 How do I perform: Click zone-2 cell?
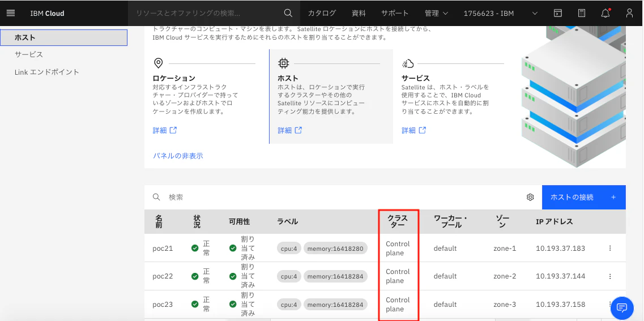[x=505, y=276]
